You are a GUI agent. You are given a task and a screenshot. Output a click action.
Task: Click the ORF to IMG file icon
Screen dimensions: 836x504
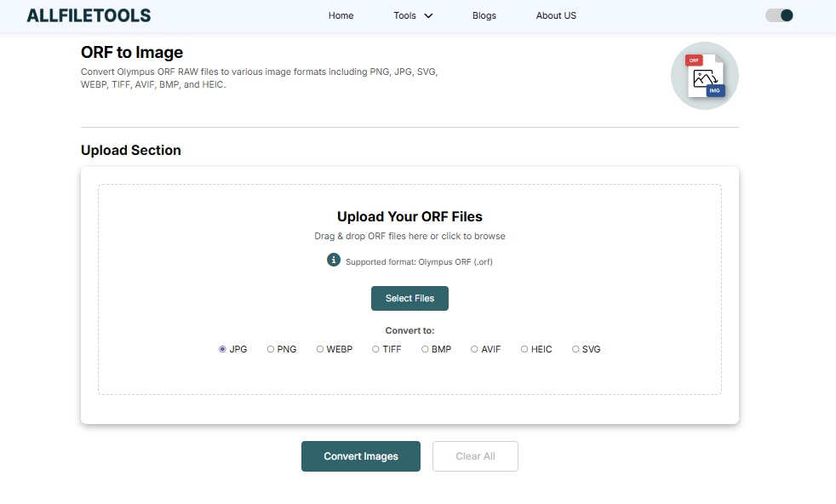click(704, 76)
